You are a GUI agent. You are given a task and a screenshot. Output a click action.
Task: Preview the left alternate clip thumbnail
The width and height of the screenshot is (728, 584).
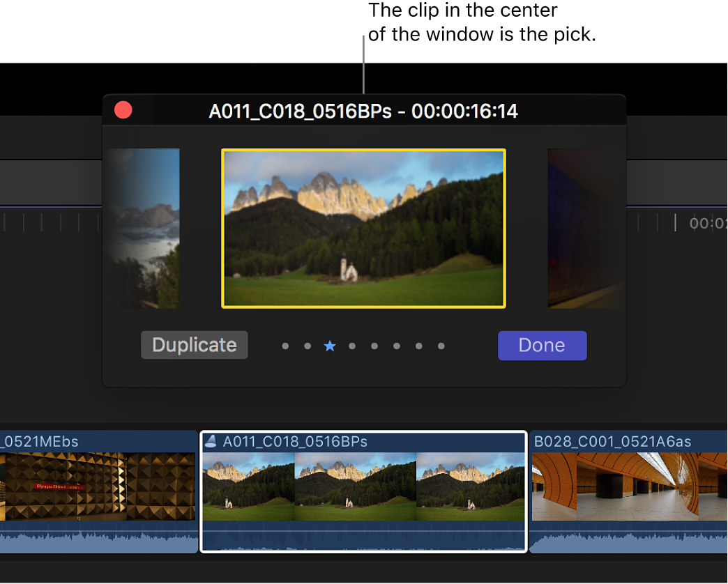143,228
